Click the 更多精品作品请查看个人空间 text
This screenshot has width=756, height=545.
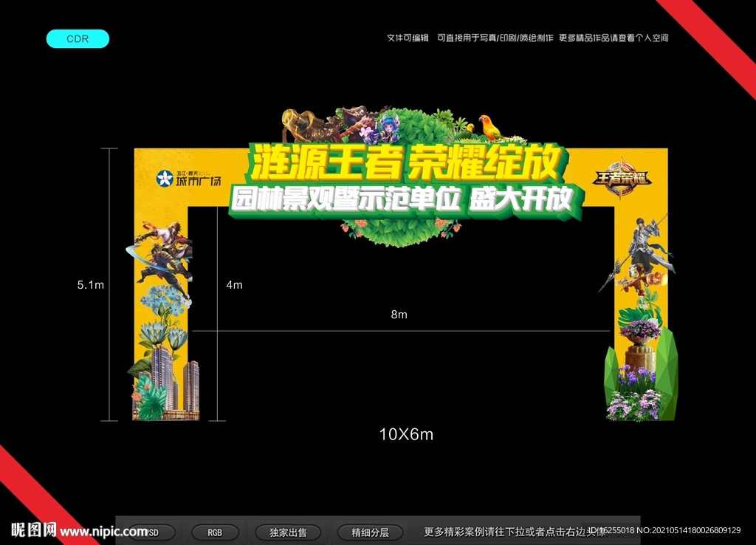click(x=614, y=38)
